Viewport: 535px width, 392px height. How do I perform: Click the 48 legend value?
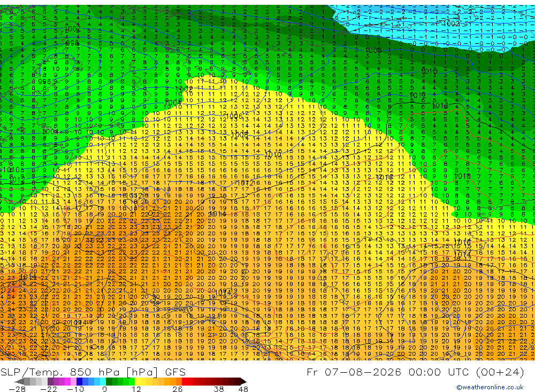pos(243,389)
